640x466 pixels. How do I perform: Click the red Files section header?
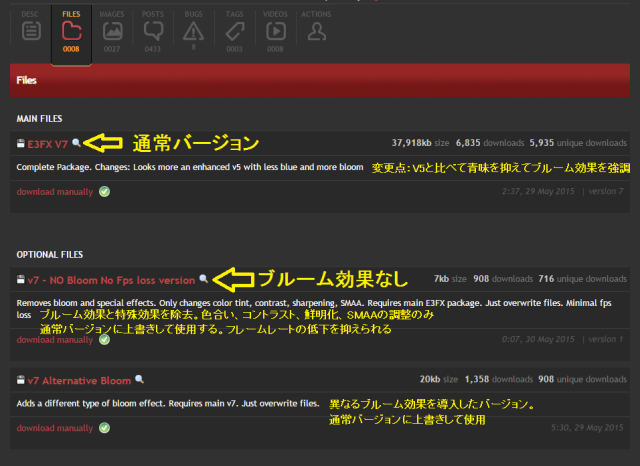coord(320,80)
